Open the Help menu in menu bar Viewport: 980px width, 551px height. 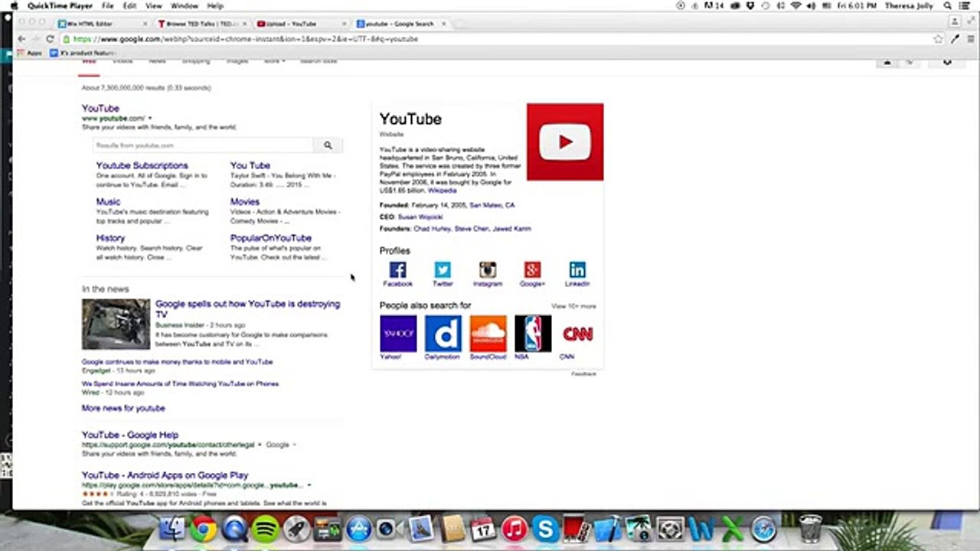coord(215,5)
